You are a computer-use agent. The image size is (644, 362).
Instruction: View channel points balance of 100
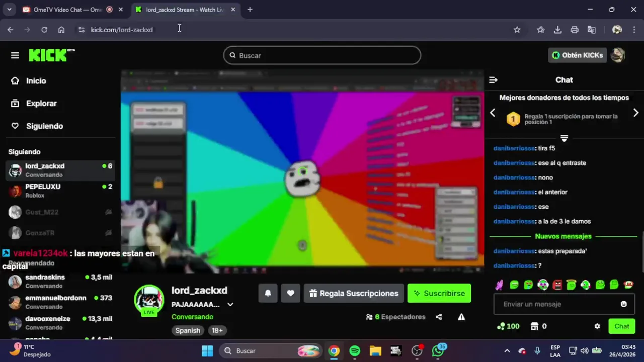pos(508,326)
